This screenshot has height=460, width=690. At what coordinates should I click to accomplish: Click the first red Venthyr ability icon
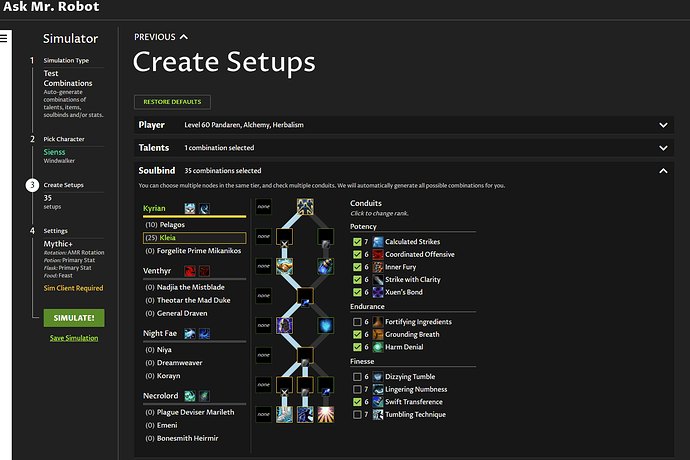coord(190,271)
